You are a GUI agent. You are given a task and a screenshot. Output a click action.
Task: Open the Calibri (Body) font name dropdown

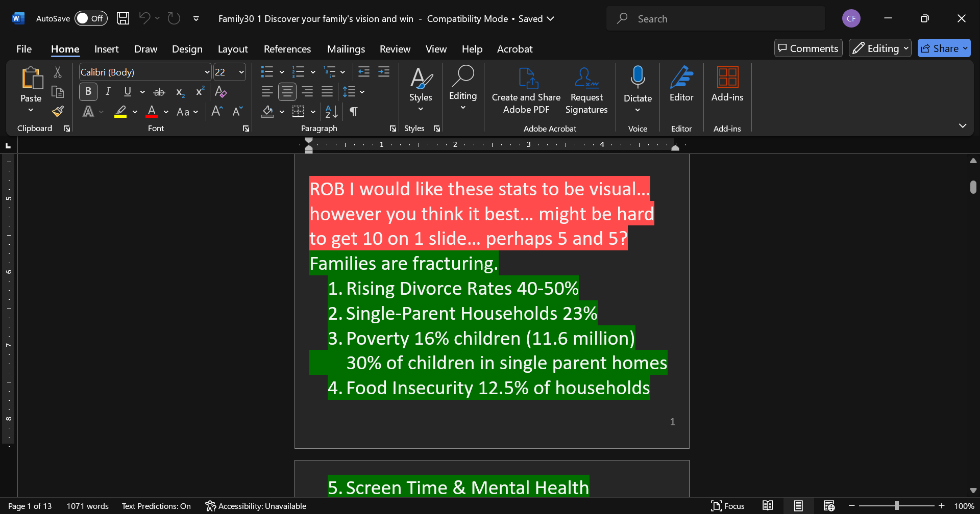pyautogui.click(x=207, y=72)
